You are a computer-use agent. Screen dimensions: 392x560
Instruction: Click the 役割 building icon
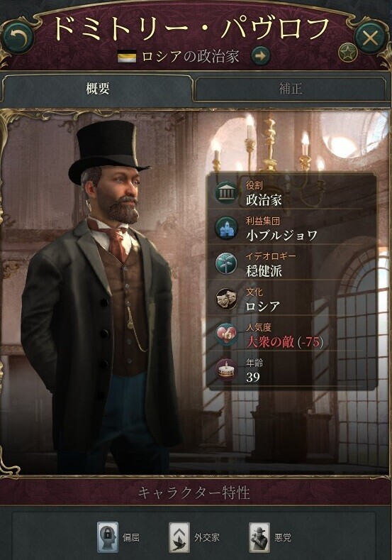(227, 192)
